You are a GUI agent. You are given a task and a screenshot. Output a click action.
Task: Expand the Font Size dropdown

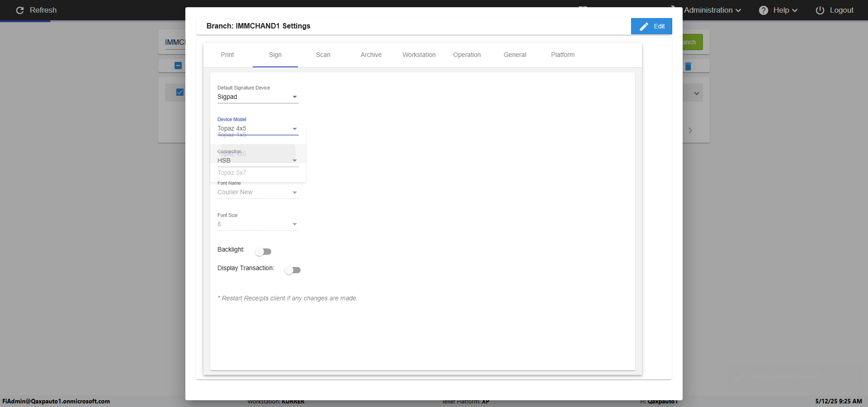258,225
